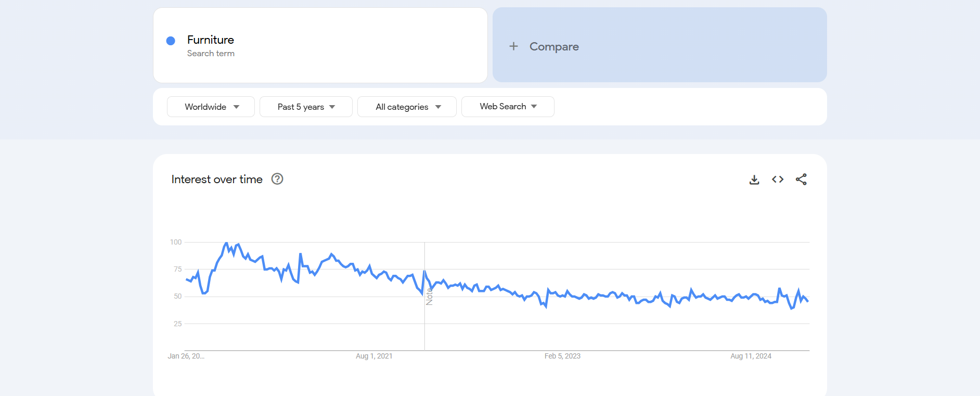Click the embed code icon

pyautogui.click(x=778, y=180)
